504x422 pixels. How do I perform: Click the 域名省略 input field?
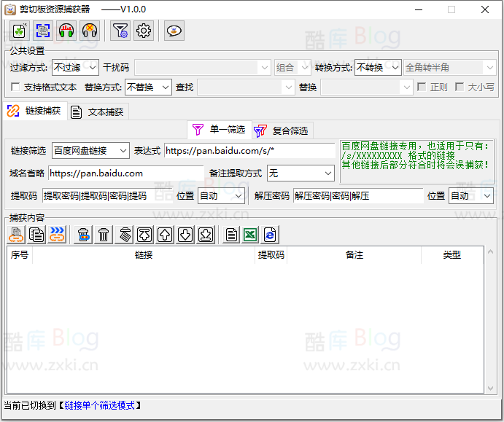[126, 173]
